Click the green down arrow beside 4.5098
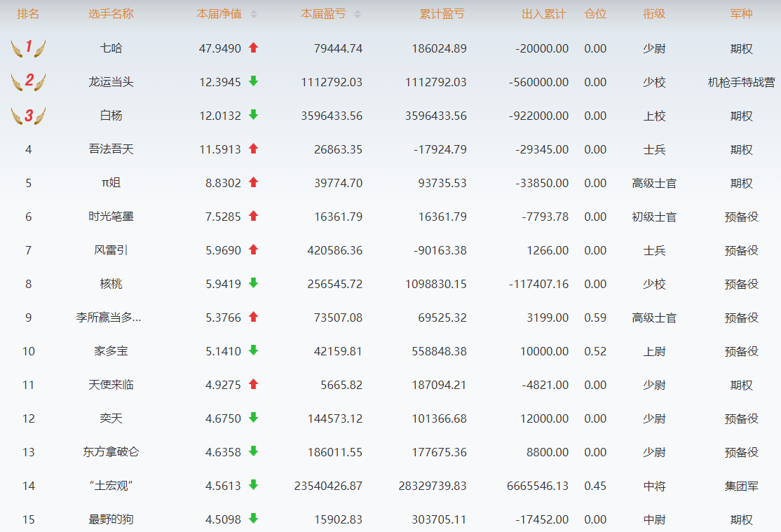This screenshot has height=532, width=781. (x=254, y=519)
